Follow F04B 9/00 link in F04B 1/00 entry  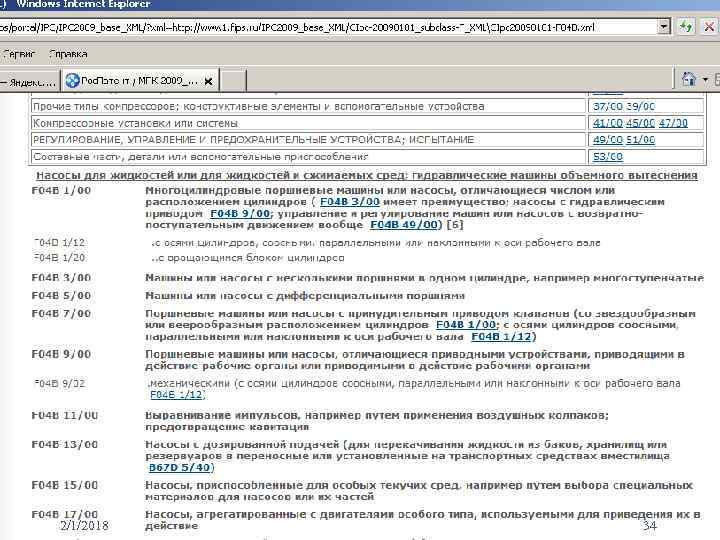pyautogui.click(x=240, y=214)
